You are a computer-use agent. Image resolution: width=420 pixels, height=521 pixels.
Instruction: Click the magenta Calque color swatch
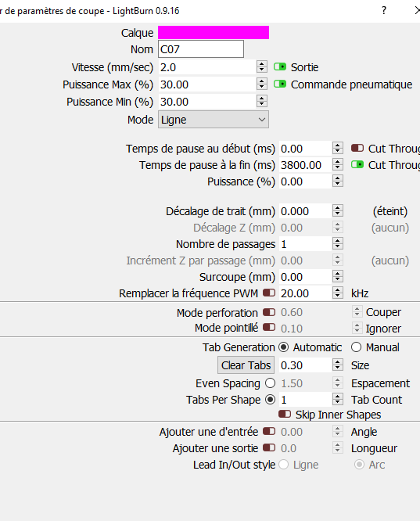click(x=214, y=33)
